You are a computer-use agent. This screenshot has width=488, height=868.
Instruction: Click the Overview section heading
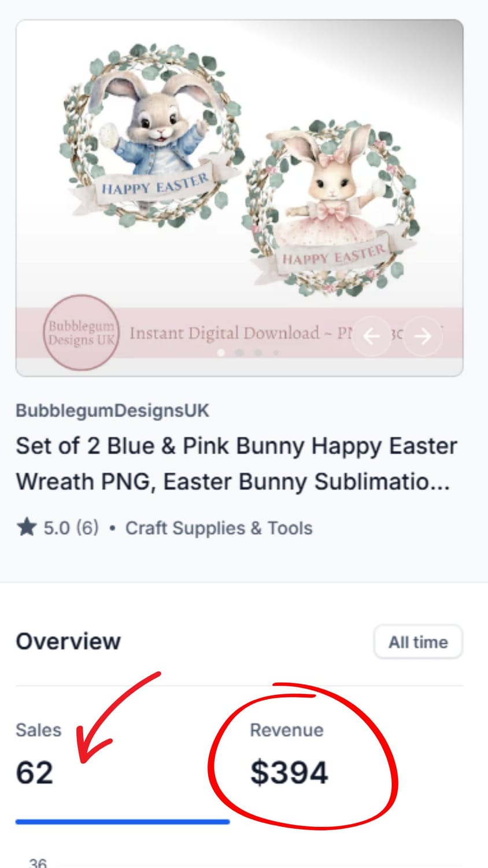pos(68,641)
